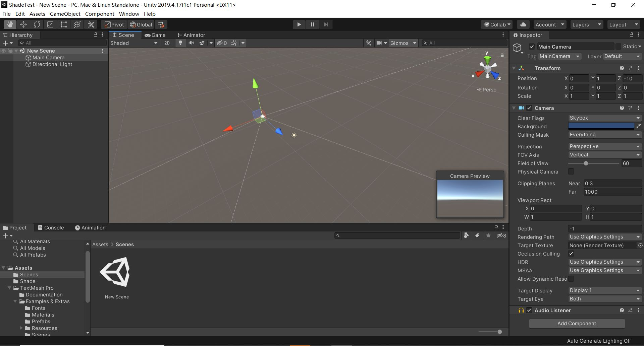Toggle scene lighting bulb icon
Viewport: 644px width, 346px height.
(180, 43)
